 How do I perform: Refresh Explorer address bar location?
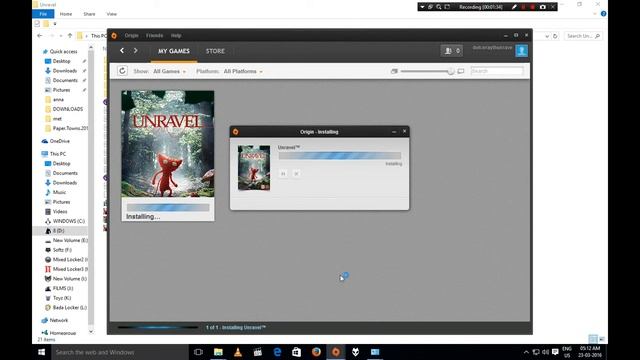pos(555,36)
